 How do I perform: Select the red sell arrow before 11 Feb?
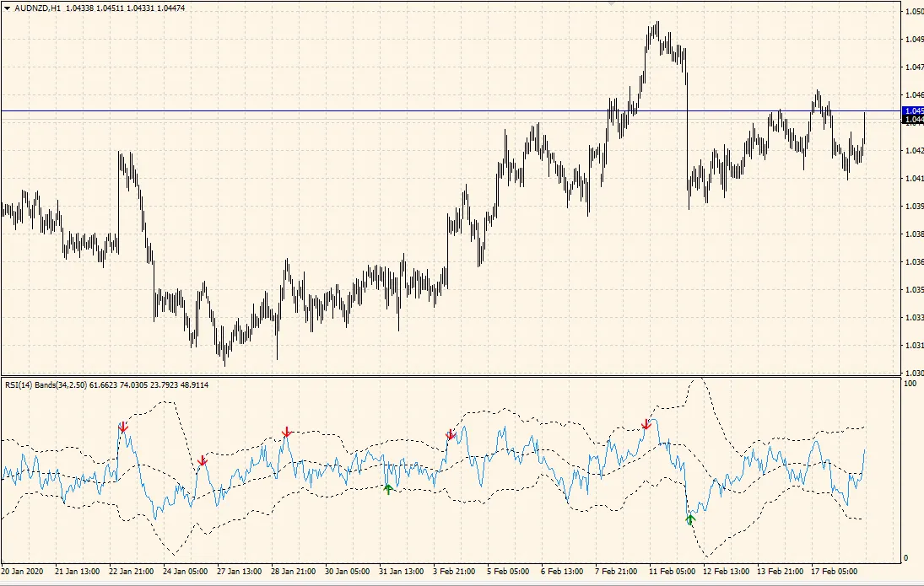[x=646, y=424]
